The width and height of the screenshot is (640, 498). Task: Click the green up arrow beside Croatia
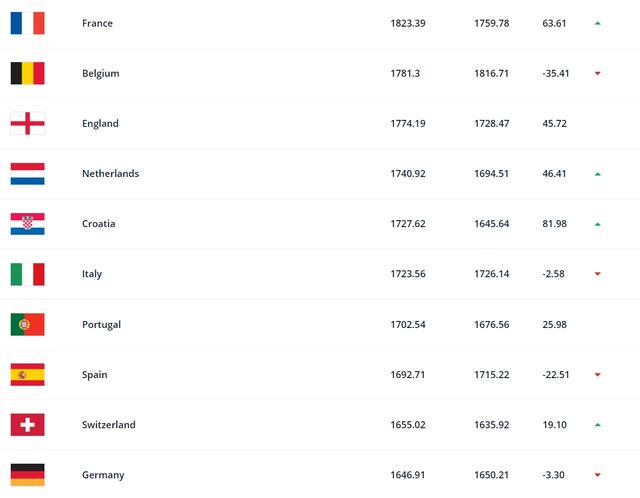(x=598, y=224)
